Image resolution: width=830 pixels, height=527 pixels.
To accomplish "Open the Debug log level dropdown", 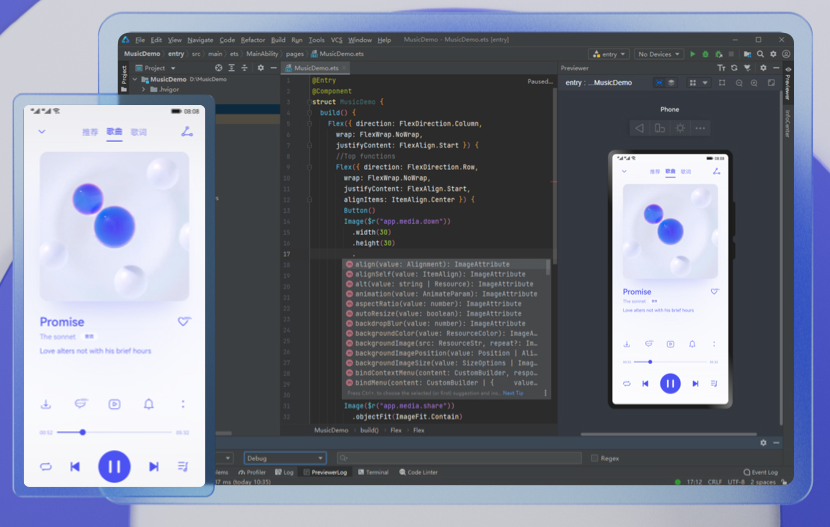I will click(x=285, y=458).
